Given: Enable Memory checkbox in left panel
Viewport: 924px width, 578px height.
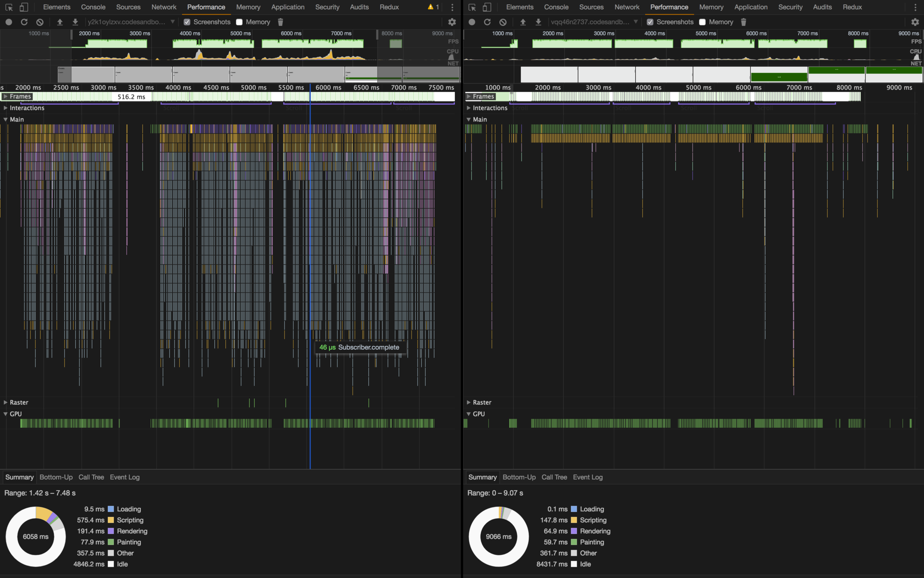Looking at the screenshot, I should tap(239, 22).
